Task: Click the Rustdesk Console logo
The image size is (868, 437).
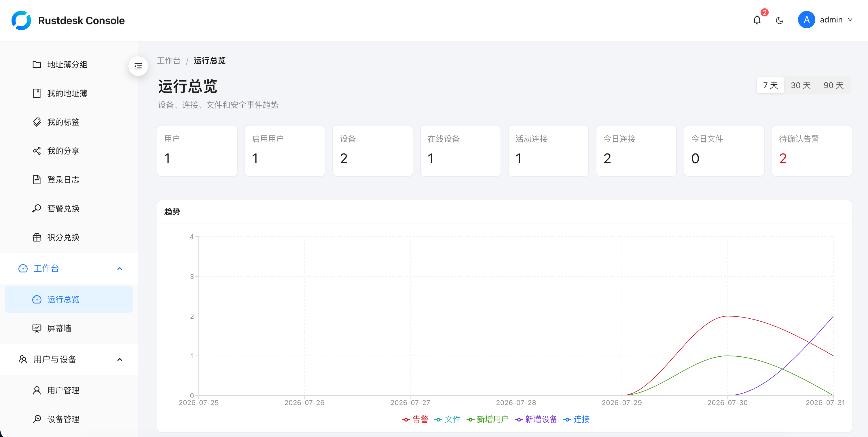Action: click(x=21, y=20)
